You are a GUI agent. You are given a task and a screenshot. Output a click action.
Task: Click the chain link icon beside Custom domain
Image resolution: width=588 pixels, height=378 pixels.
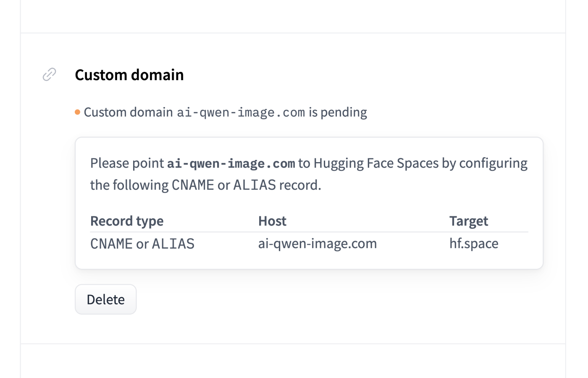49,74
